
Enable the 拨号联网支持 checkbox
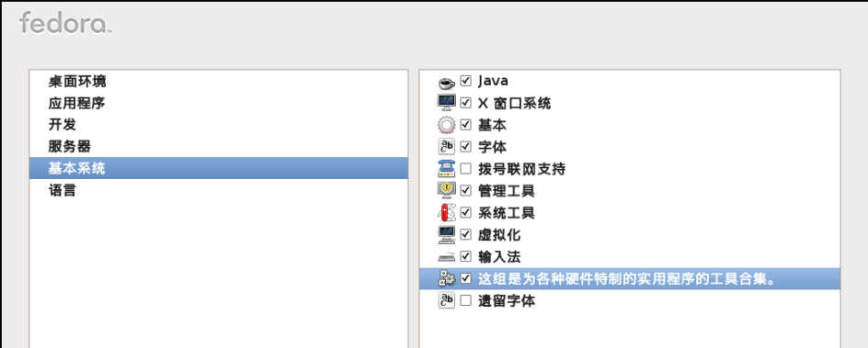[x=465, y=168]
